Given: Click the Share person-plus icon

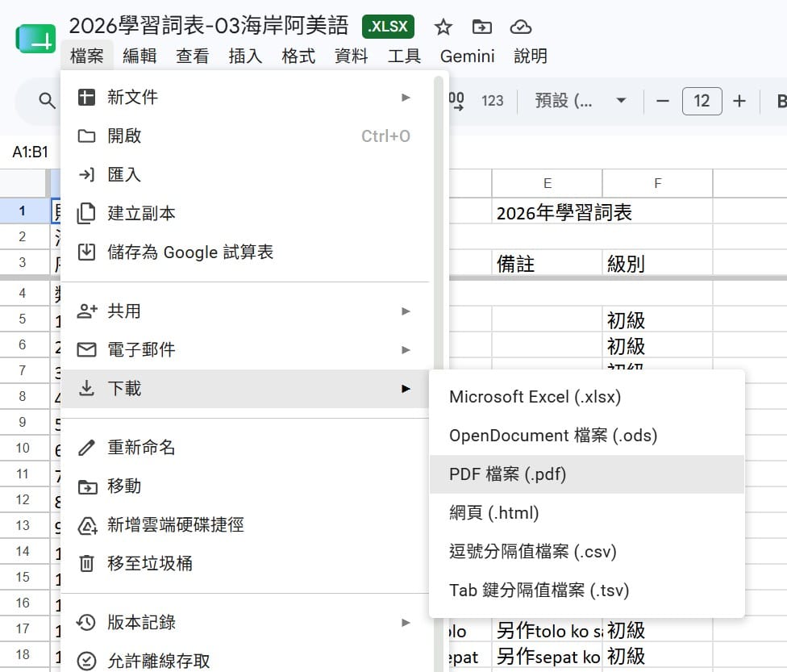Looking at the screenshot, I should (87, 311).
